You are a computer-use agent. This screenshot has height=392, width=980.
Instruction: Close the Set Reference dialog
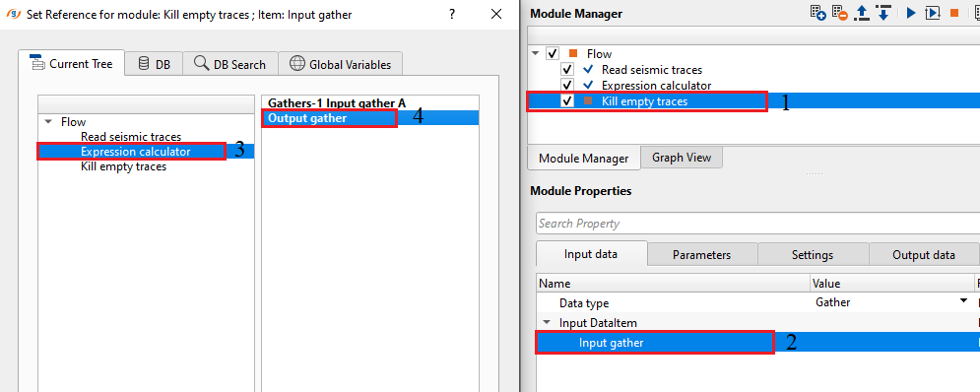point(496,14)
